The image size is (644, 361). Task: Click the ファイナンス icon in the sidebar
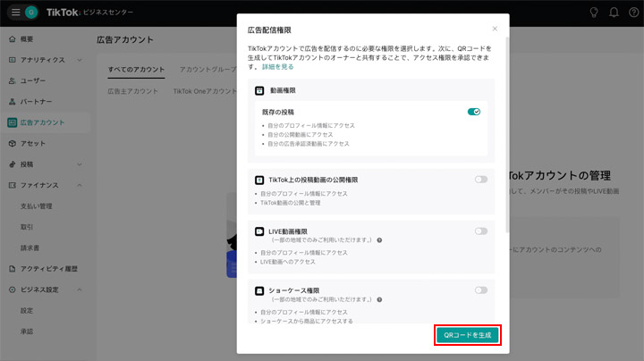point(12,185)
